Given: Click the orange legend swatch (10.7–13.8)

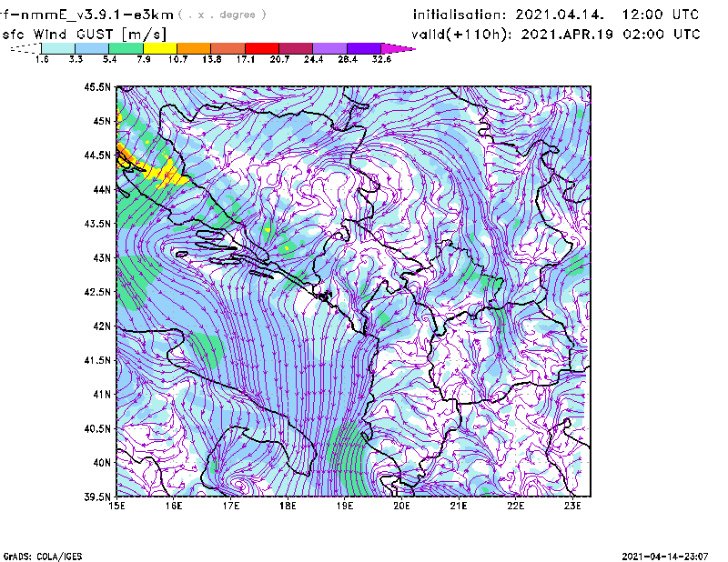Looking at the screenshot, I should click(194, 48).
